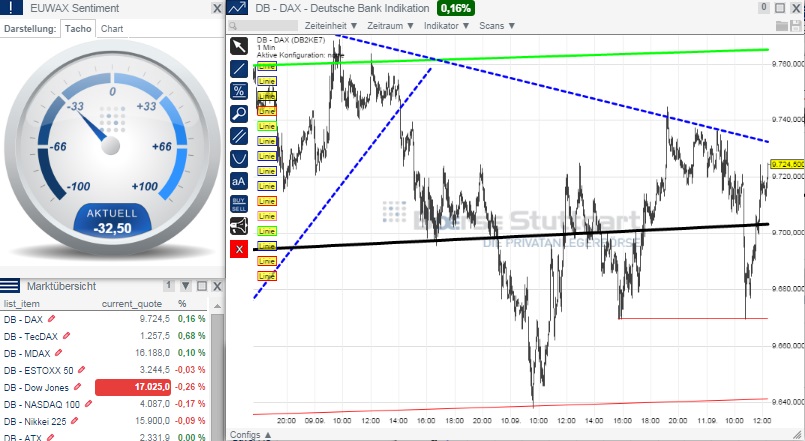This screenshot has height=441, width=805.
Task: Select the aA text annotation tool
Action: click(239, 181)
